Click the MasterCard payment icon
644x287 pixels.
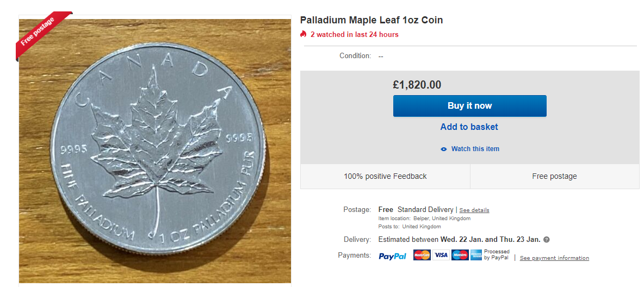click(422, 255)
